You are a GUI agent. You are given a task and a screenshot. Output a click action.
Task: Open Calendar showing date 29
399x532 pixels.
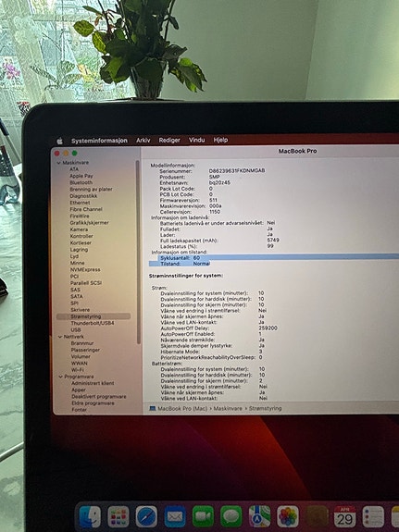pos(344,516)
